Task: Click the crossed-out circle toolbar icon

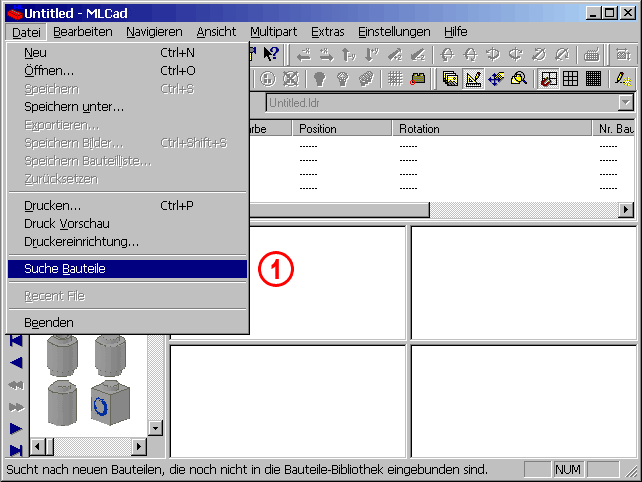Action: click(291, 79)
